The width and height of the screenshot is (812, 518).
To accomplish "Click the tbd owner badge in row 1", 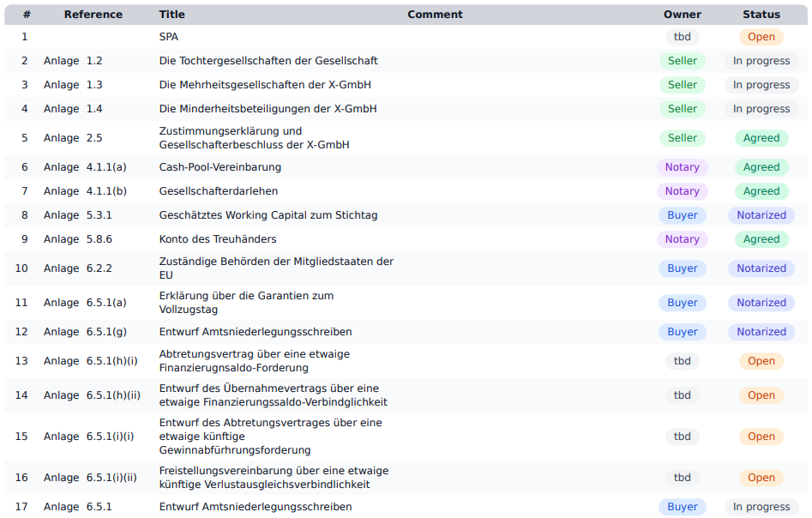I will point(682,37).
